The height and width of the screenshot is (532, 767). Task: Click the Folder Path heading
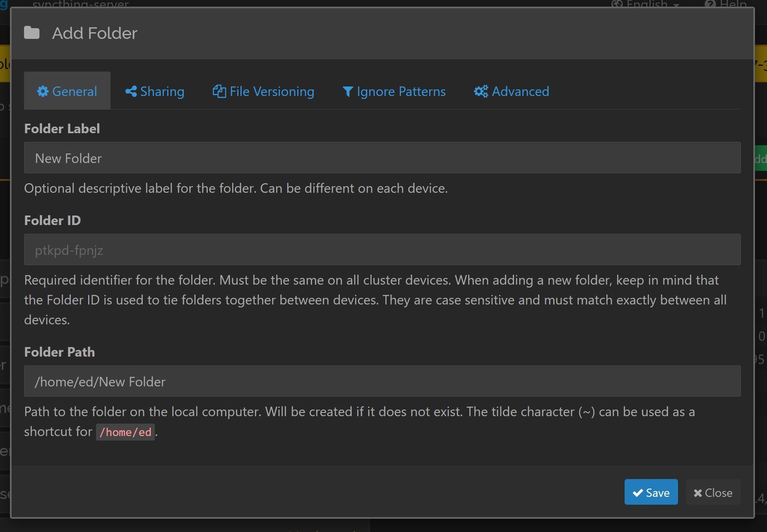(x=60, y=352)
